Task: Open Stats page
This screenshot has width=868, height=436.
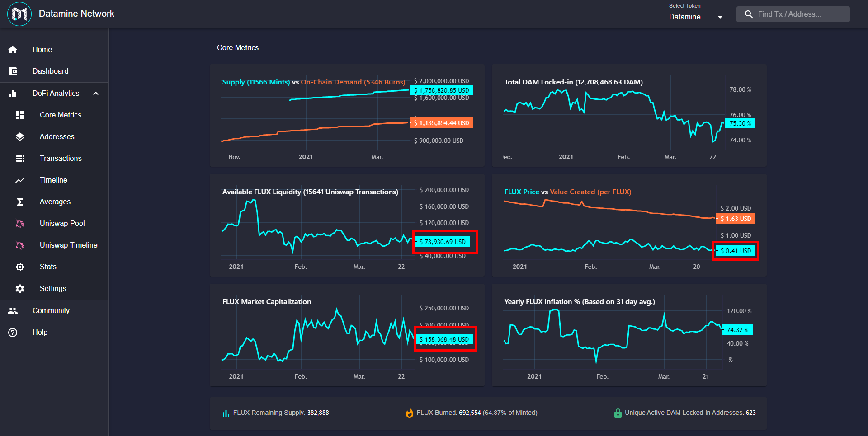Action: 54,267
